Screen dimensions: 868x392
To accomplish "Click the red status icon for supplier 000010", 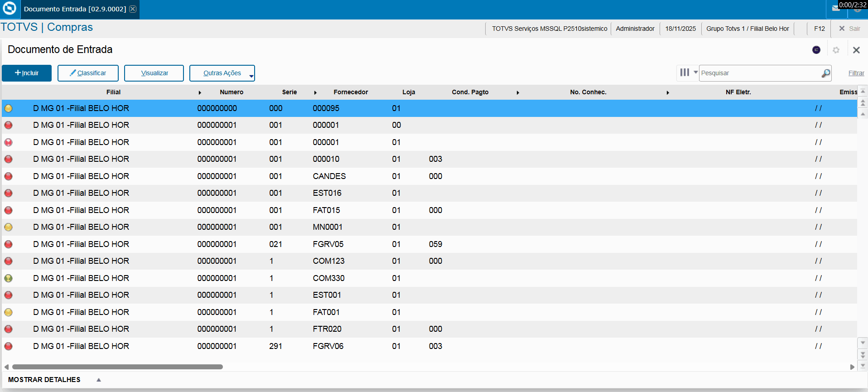I will coord(9,159).
